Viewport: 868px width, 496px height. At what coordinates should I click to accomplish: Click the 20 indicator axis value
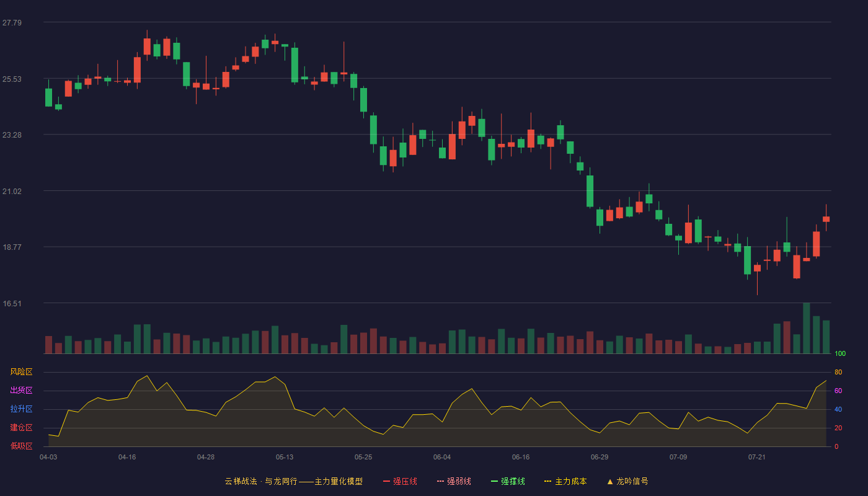tap(838, 428)
